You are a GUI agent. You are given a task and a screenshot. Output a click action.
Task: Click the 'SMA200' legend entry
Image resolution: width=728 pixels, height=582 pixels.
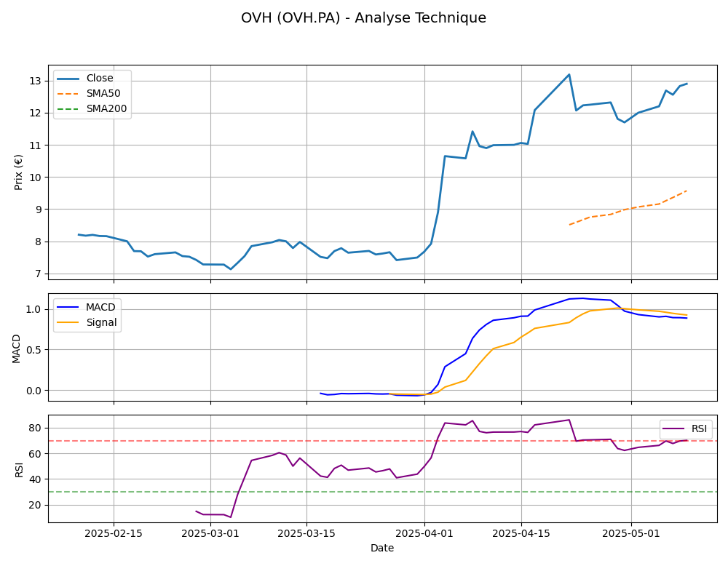(92, 108)
